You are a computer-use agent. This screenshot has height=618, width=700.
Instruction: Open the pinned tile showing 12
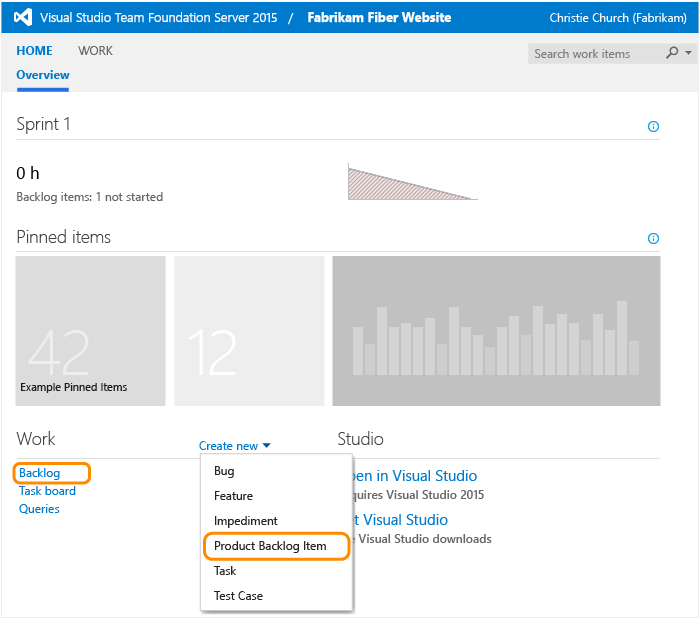tap(249, 331)
